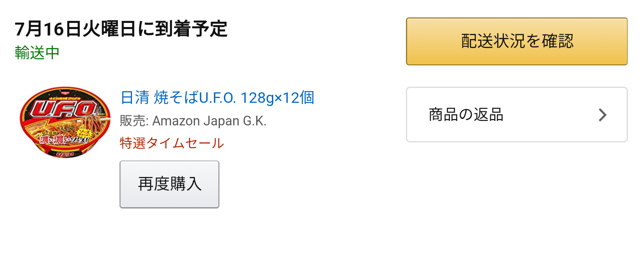Open the 商品の返品 return option

516,115
